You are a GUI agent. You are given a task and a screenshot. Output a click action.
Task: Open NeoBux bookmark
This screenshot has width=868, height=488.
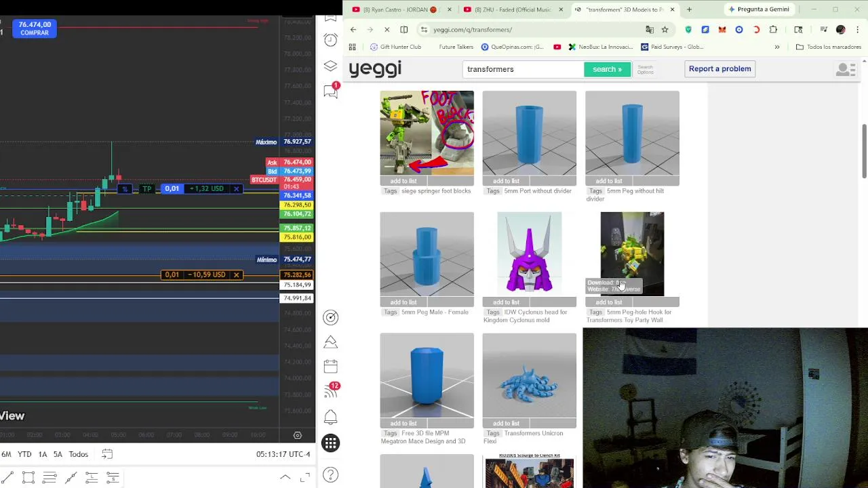(x=601, y=47)
